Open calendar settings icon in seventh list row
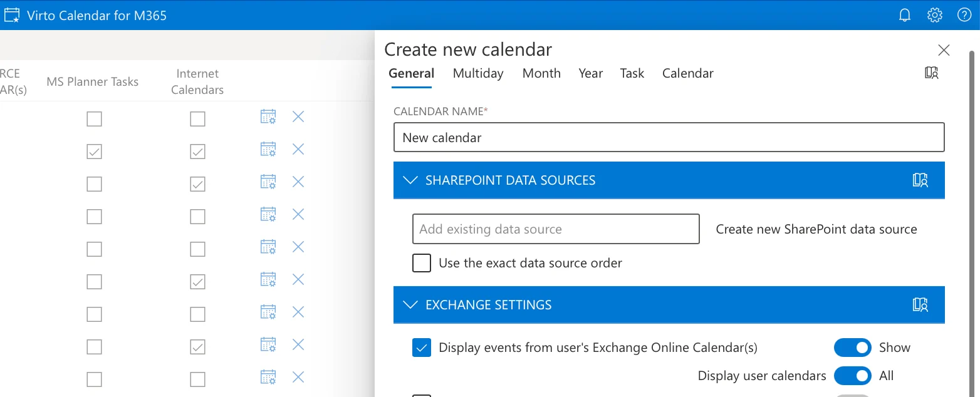 [x=268, y=312]
